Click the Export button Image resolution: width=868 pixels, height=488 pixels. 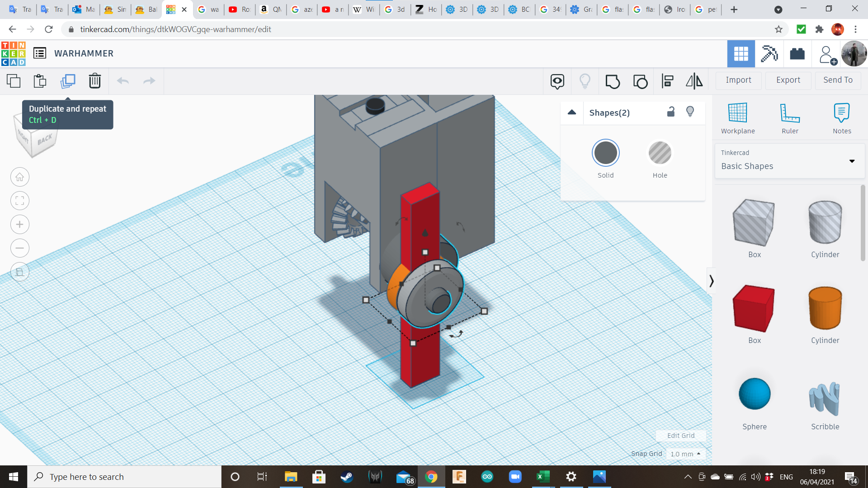coord(788,80)
